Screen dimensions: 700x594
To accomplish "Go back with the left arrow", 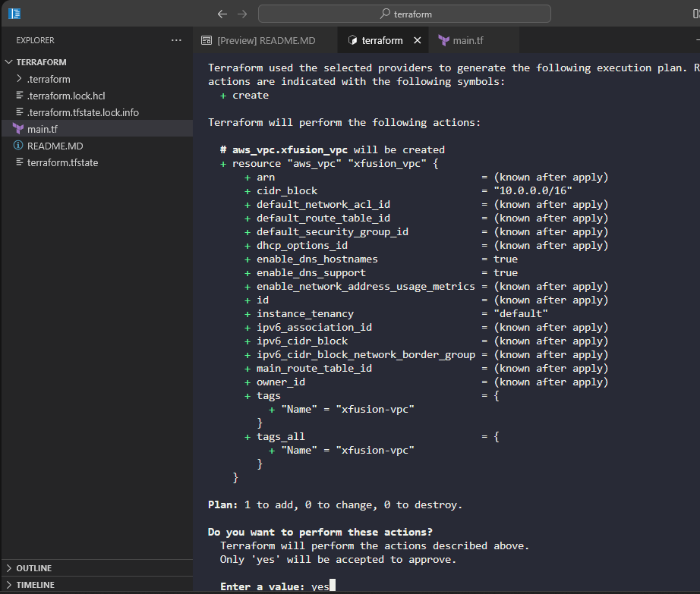I will (222, 14).
